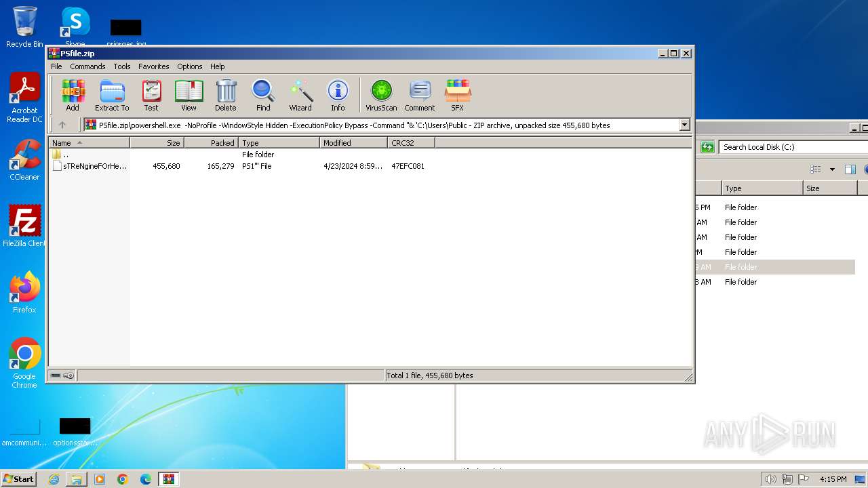The height and width of the screenshot is (488, 868).
Task: Open the Wizard wand icon
Action: point(300,95)
